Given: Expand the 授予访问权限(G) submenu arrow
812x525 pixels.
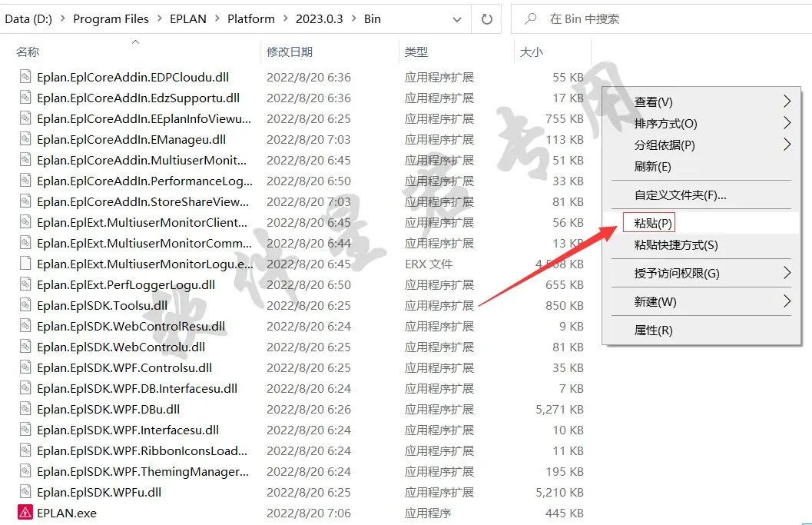Looking at the screenshot, I should click(x=787, y=273).
